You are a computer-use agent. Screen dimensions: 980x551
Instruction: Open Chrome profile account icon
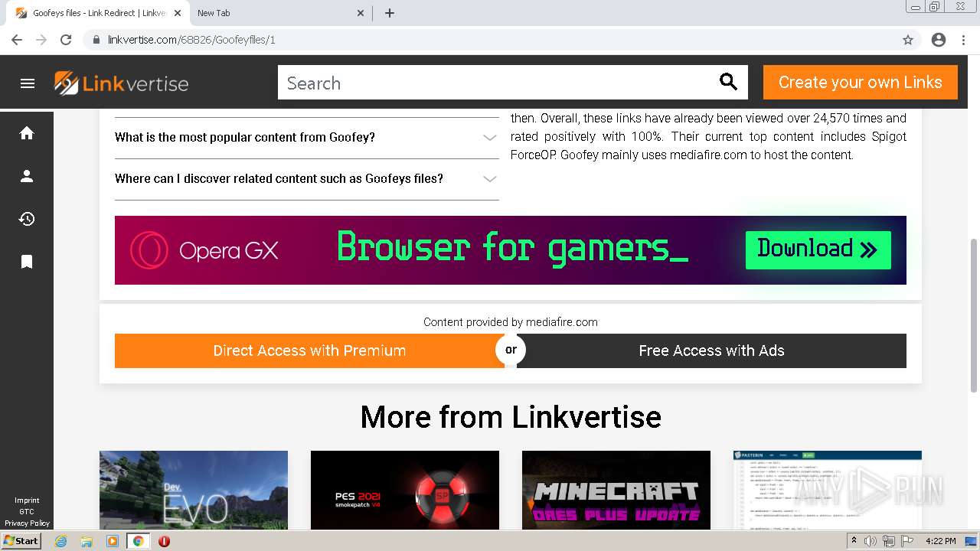[939, 40]
